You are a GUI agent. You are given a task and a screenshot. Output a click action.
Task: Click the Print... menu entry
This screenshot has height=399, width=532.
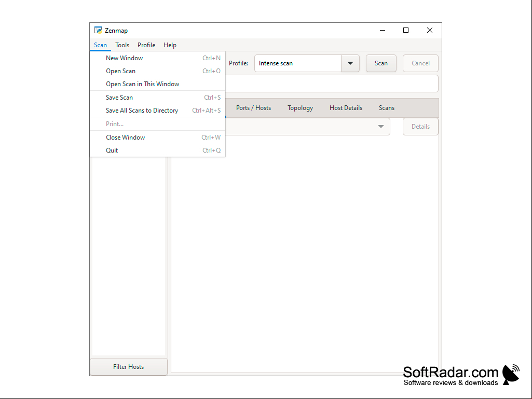coord(157,124)
